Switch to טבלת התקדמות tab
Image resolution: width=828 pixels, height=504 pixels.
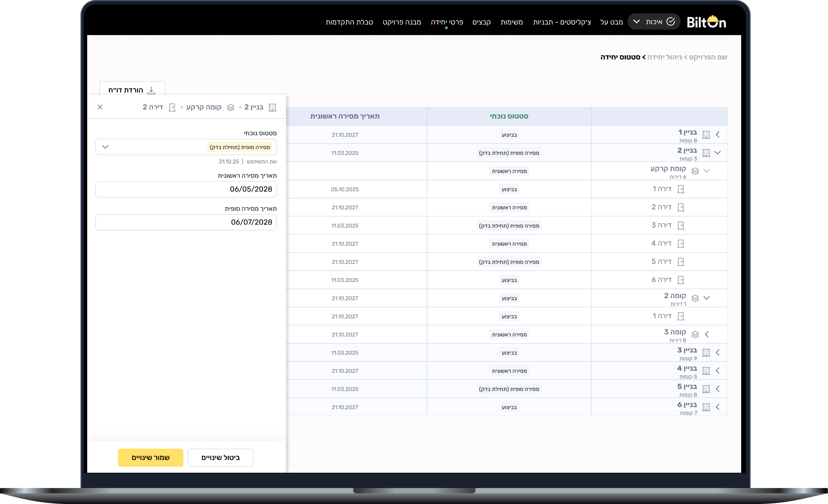(349, 22)
